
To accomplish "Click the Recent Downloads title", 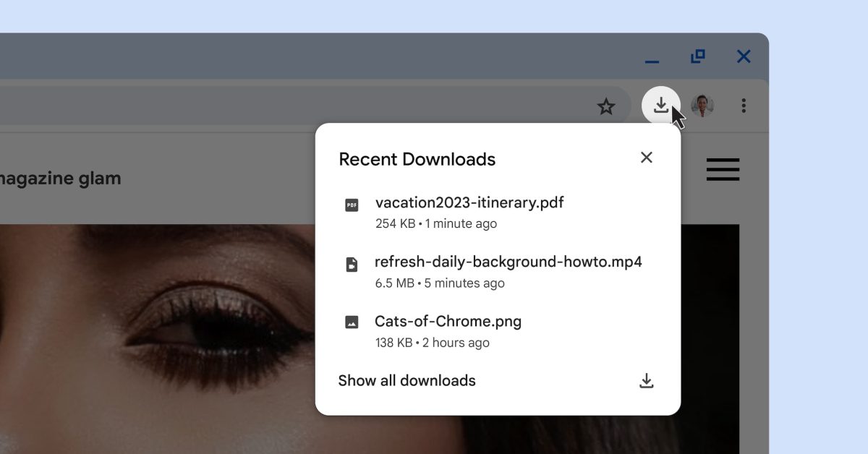I will 417,159.
